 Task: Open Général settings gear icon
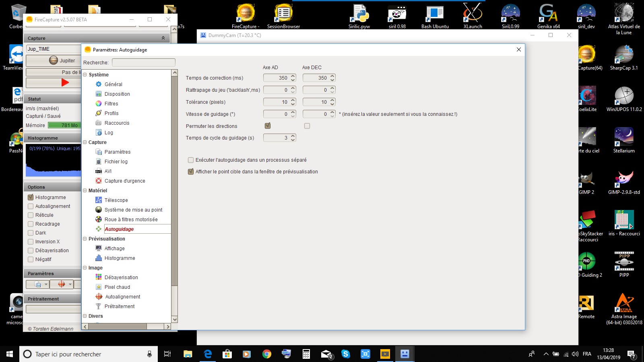click(99, 84)
